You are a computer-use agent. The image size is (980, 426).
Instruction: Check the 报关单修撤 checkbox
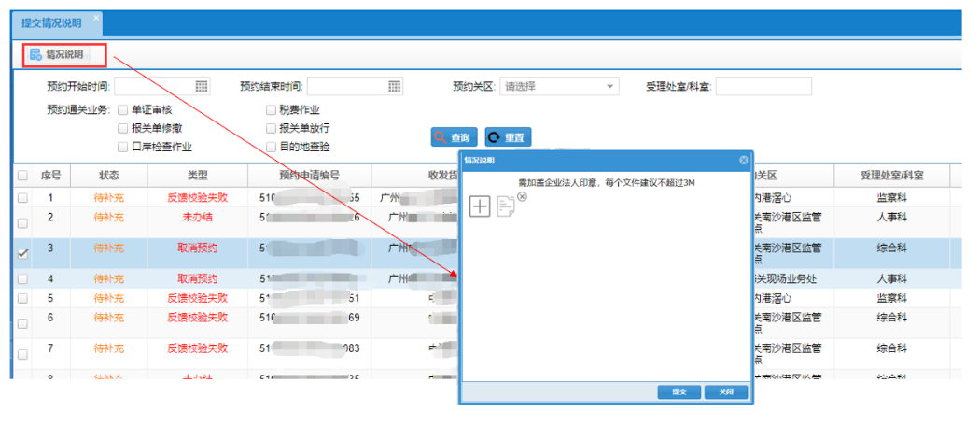pos(122,128)
